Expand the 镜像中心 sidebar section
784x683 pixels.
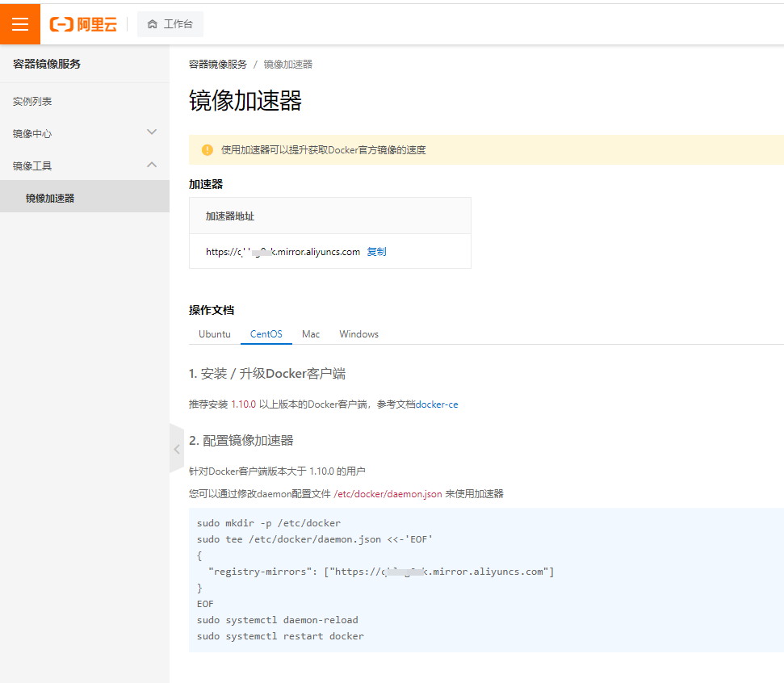tap(85, 133)
